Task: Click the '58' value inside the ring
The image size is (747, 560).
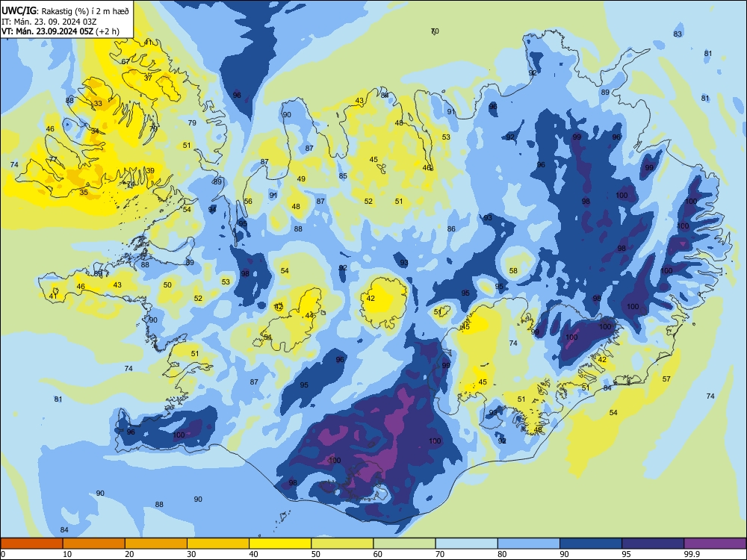Action: [513, 270]
